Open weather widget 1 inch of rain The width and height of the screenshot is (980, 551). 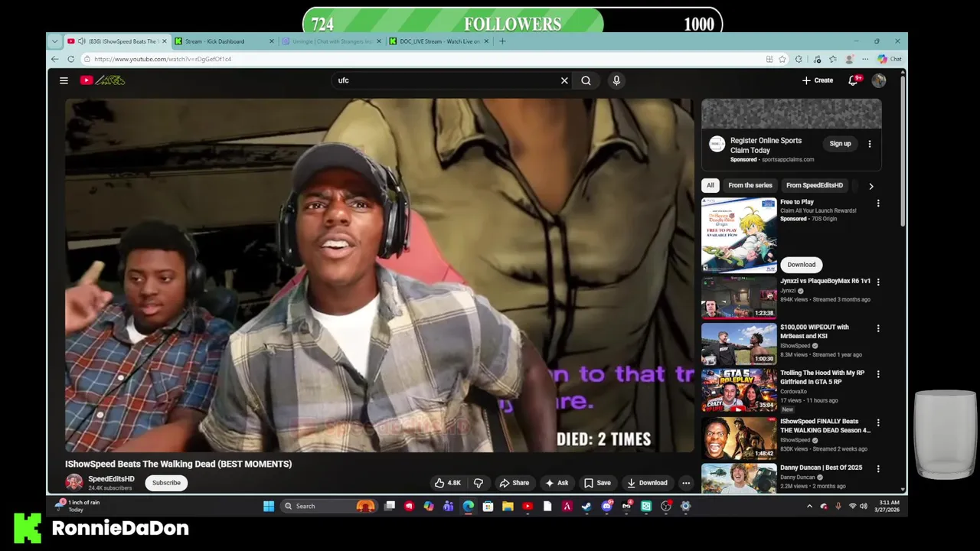pos(78,506)
